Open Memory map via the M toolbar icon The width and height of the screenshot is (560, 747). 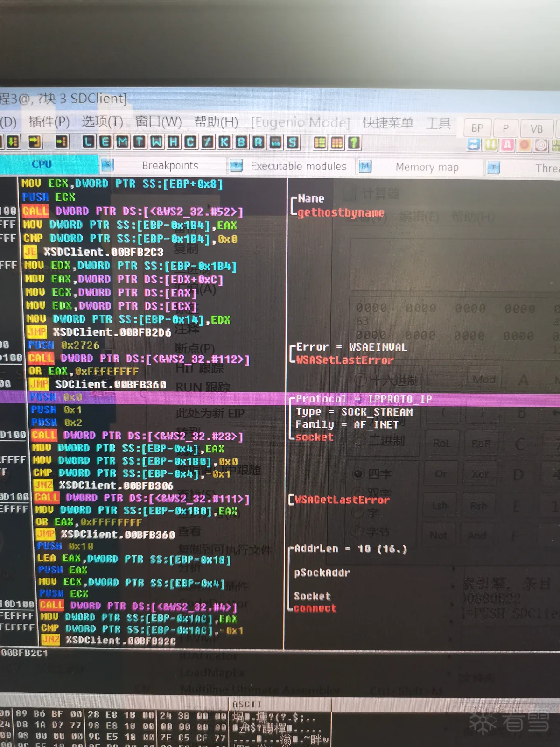click(122, 141)
